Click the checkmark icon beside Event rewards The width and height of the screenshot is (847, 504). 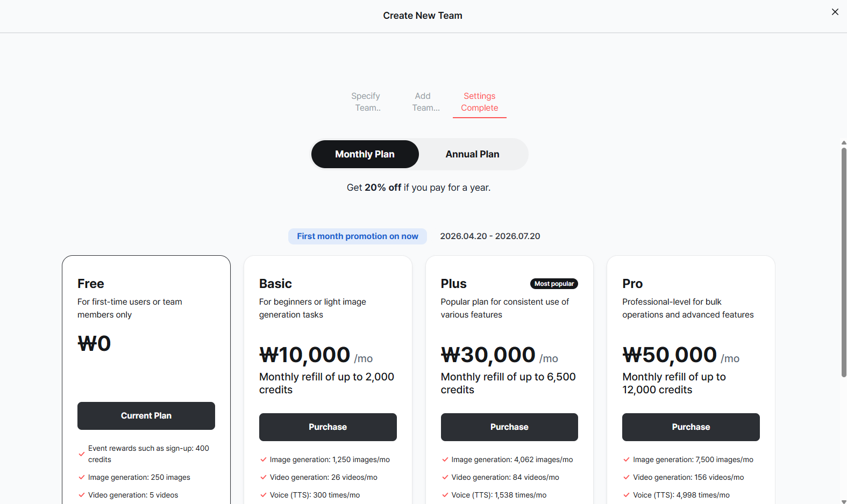pyautogui.click(x=82, y=454)
